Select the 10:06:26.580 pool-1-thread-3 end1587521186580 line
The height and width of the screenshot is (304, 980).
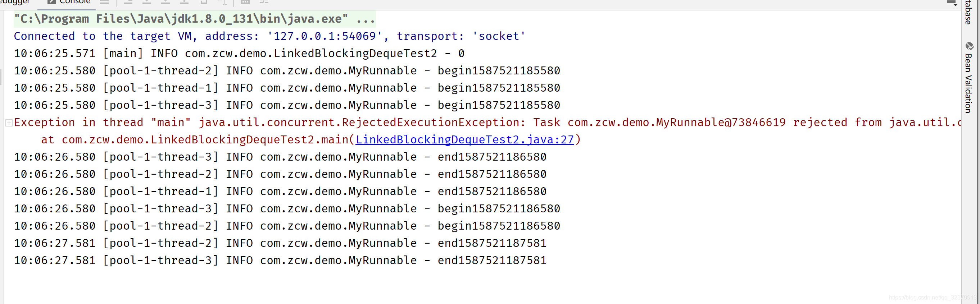(x=280, y=157)
